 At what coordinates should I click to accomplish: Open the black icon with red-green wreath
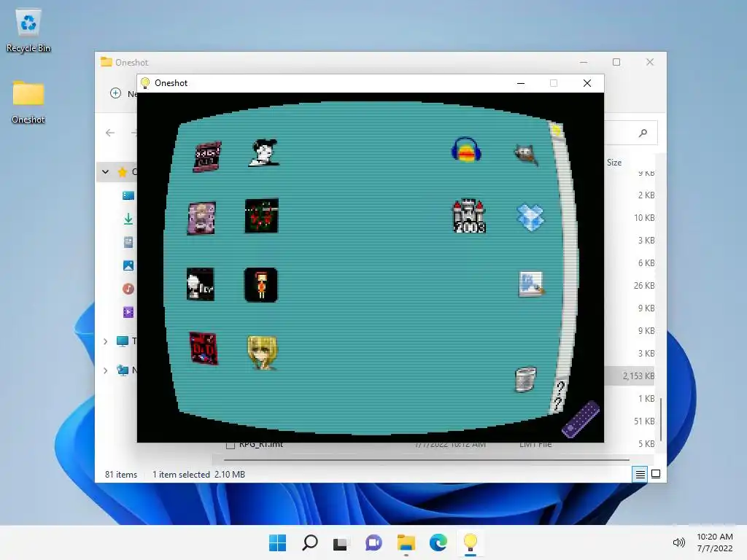[x=262, y=216]
